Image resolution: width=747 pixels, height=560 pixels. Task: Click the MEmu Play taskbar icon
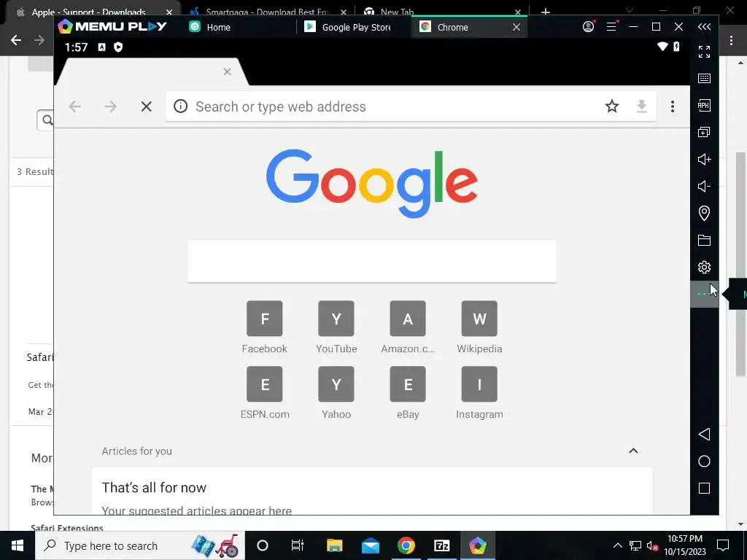click(x=477, y=545)
